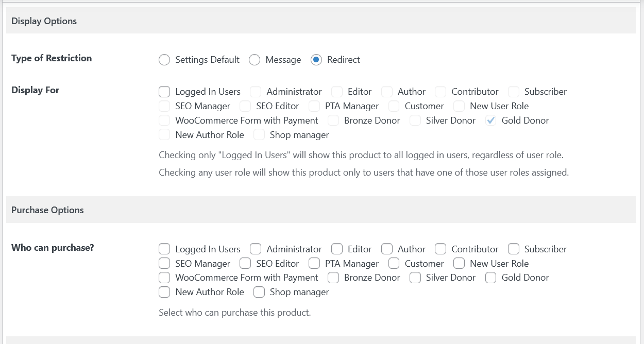Check Logged In Users for Who can purchase
Screen dimensions: 644x344
pos(164,249)
